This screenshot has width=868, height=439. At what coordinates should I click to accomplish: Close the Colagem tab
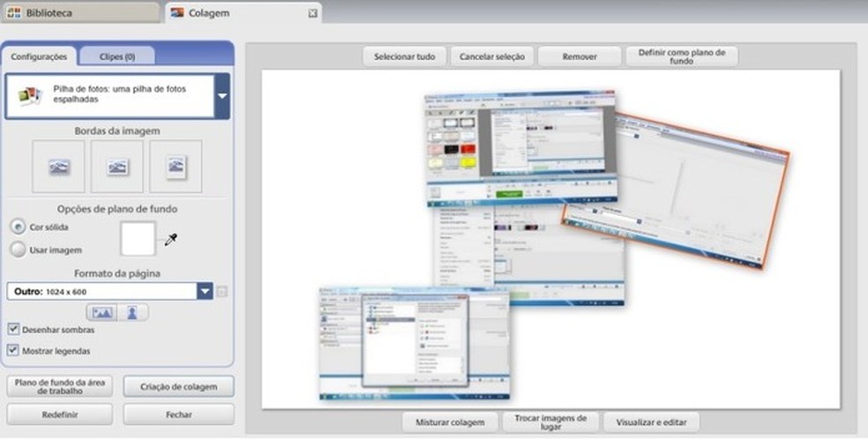313,12
